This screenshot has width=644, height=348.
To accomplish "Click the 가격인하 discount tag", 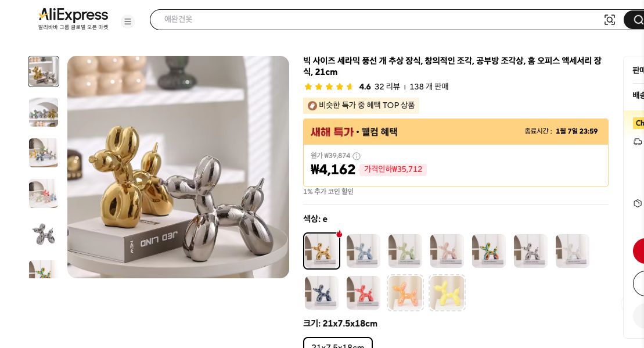I will [393, 169].
